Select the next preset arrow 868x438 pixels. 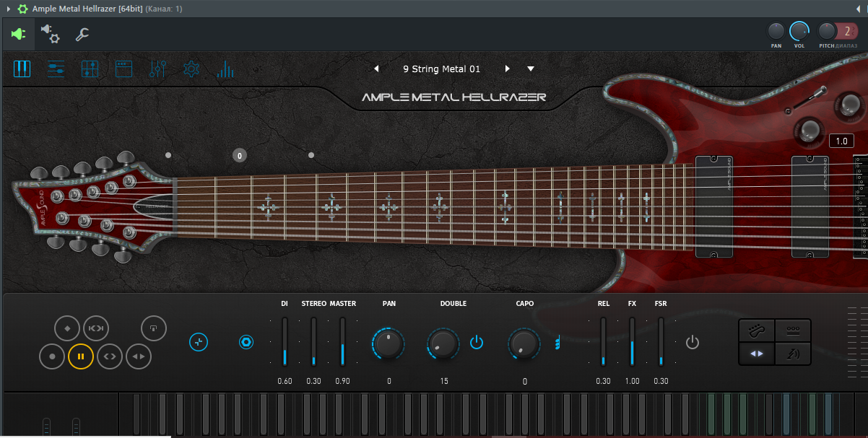(x=508, y=69)
